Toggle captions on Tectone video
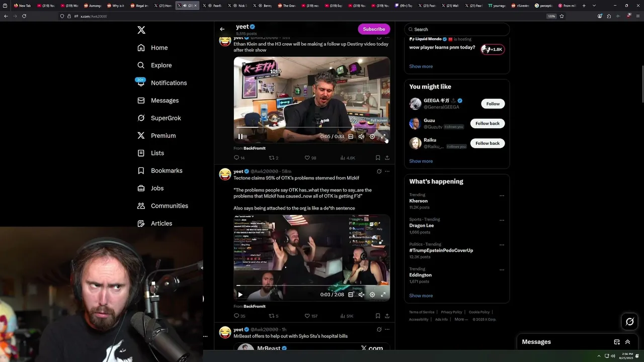Image resolution: width=644 pixels, height=362 pixels. click(351, 295)
